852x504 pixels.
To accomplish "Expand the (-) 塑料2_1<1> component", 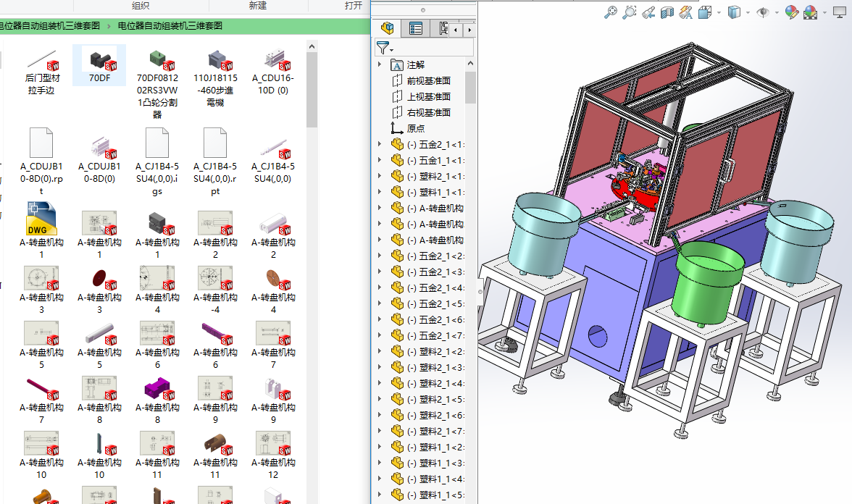I will coord(380,175).
